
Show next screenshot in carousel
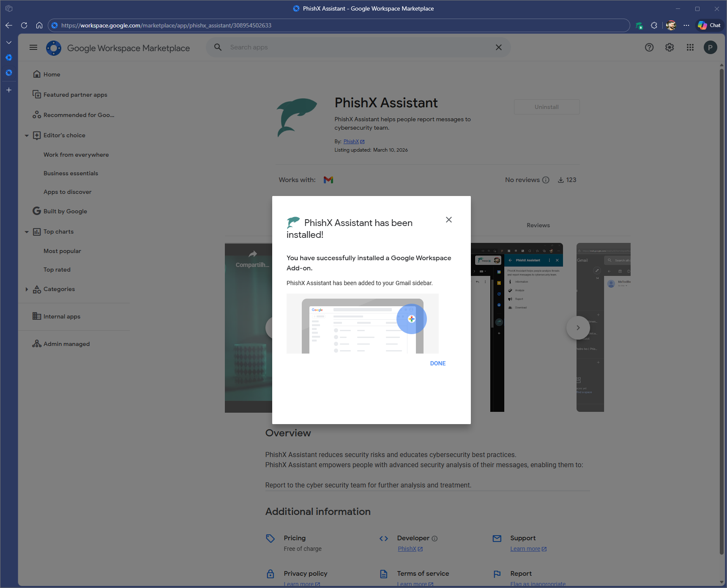click(x=577, y=328)
